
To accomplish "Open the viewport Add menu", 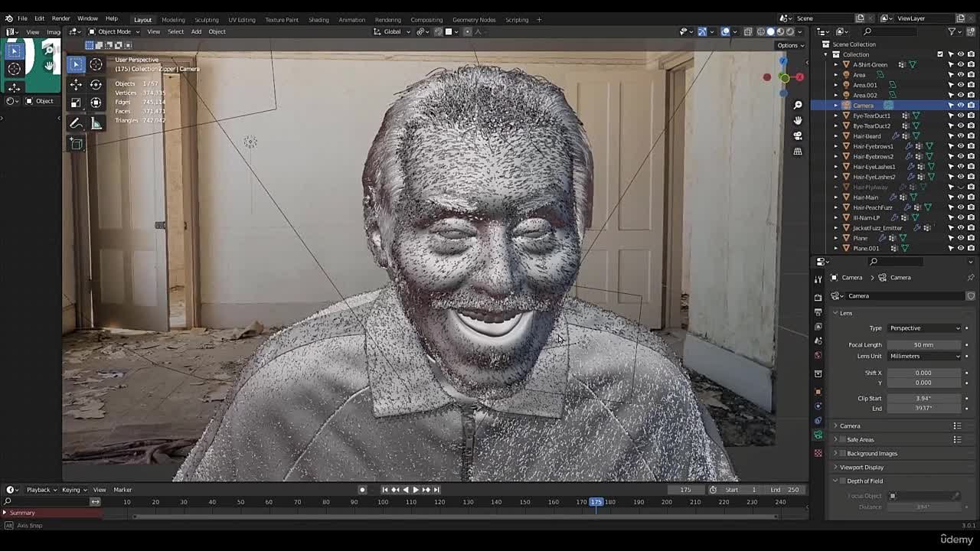I will pos(196,31).
